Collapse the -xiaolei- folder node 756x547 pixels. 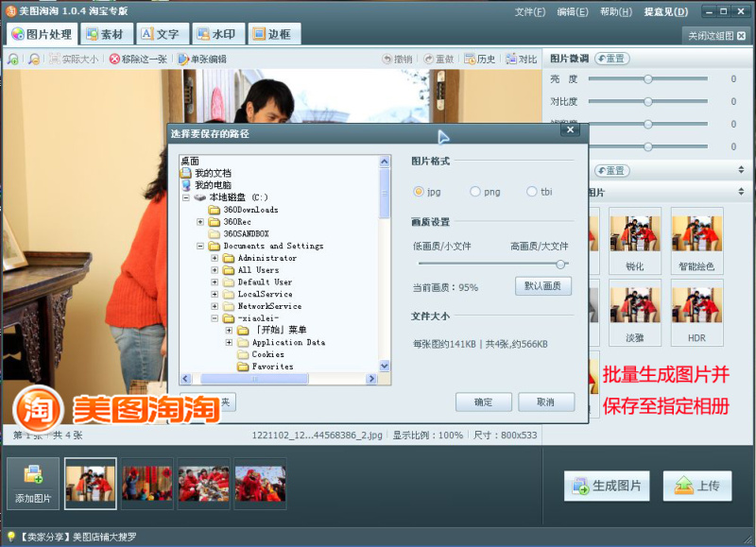215,318
